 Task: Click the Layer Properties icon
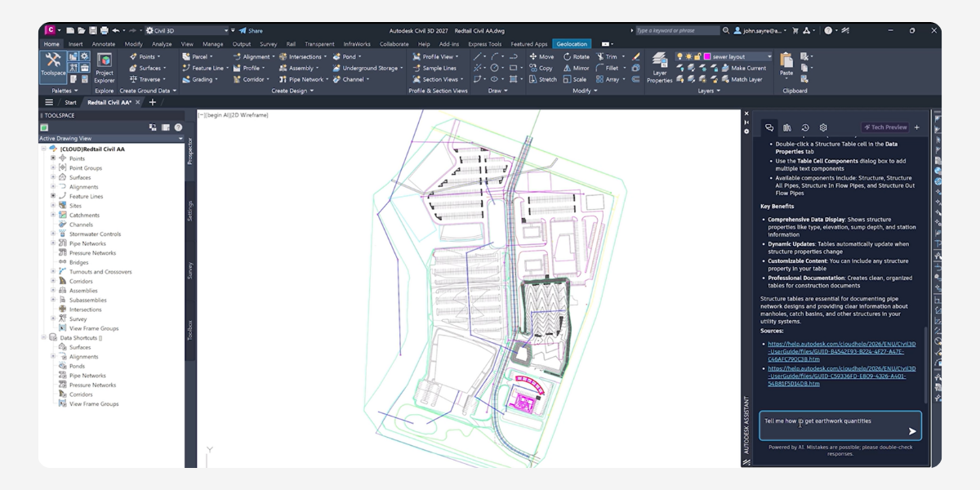pyautogui.click(x=659, y=67)
